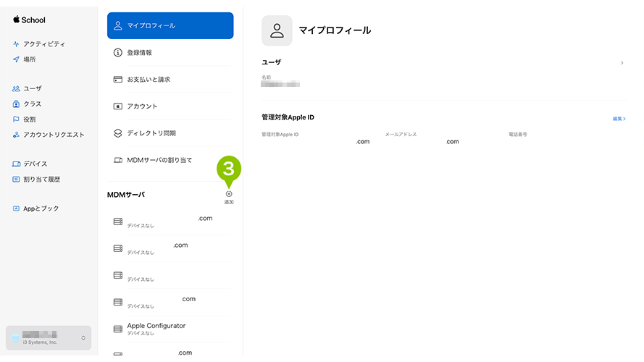Click the アクティビティ pulse icon

pyautogui.click(x=16, y=44)
